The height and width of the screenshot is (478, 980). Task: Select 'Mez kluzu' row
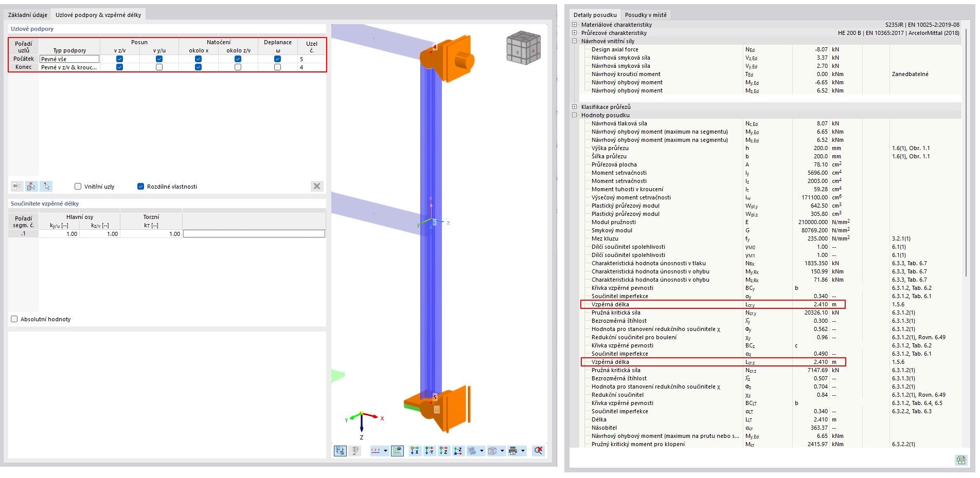pos(771,238)
